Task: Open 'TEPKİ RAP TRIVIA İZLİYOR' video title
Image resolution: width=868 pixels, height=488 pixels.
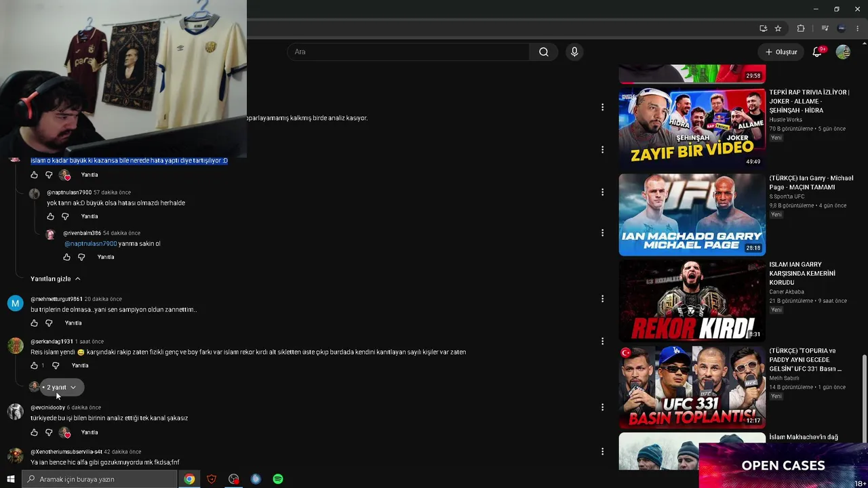Action: click(x=809, y=101)
